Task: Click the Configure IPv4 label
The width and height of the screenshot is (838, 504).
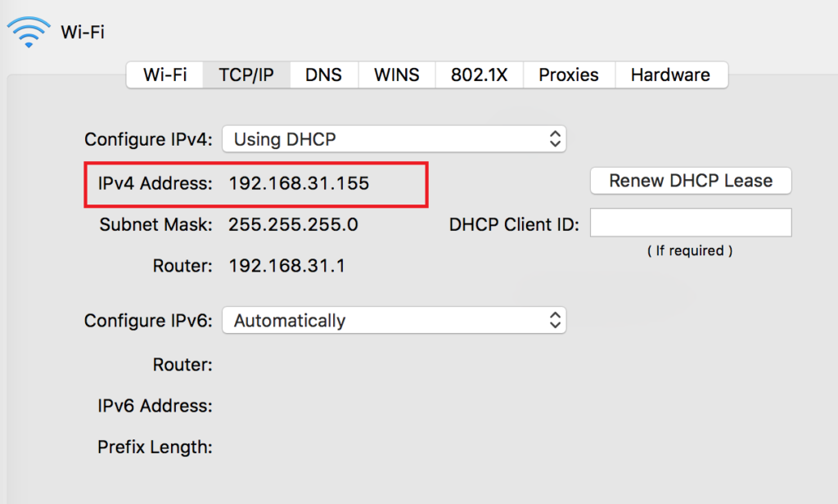Action: point(148,139)
